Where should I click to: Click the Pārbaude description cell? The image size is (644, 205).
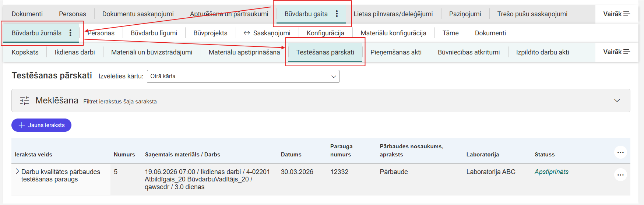pyautogui.click(x=394, y=172)
